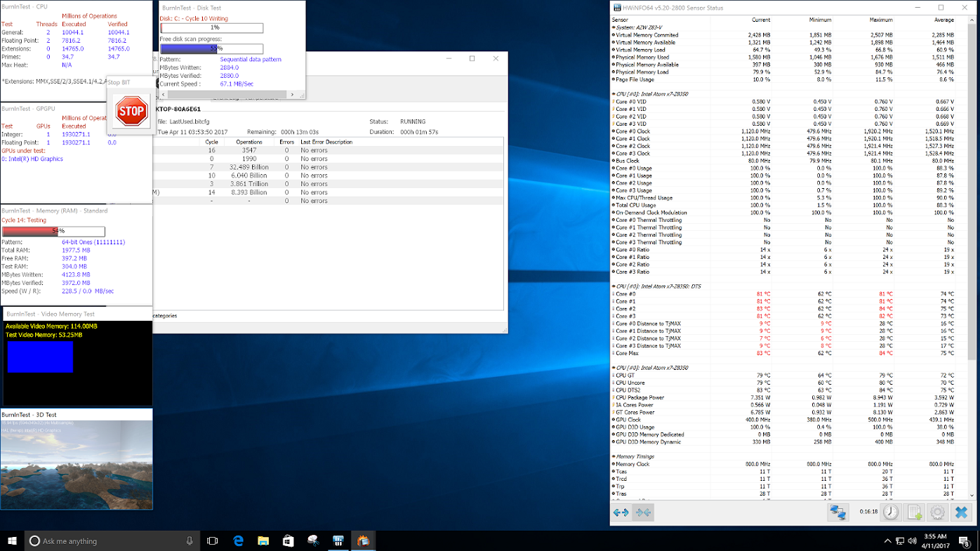This screenshot has width=980, height=551.
Task: Open Windows Start menu
Action: tap(12, 540)
